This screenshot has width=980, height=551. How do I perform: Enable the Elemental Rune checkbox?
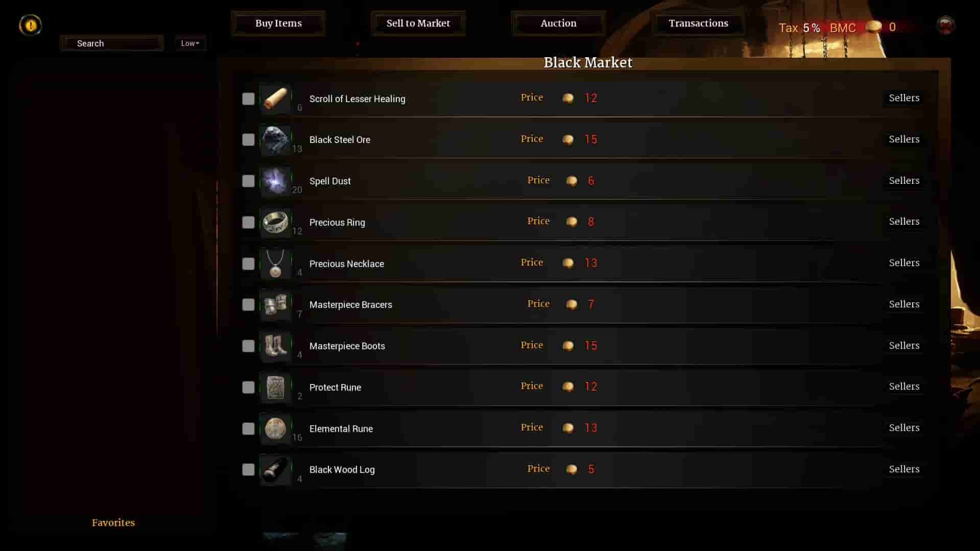click(248, 428)
